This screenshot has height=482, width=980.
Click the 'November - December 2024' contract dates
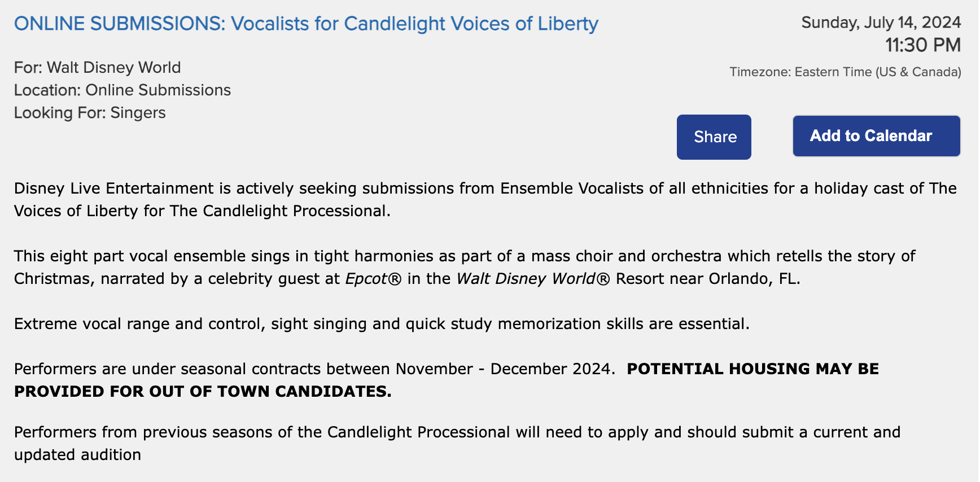504,369
